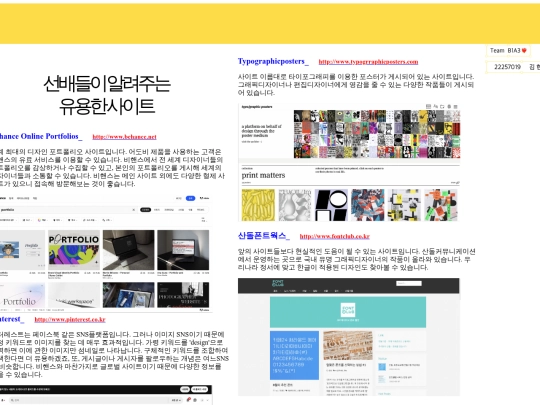The width and height of the screenshot is (540, 405).
Task: Click the poster mosaic grid image
Action: click(x=377, y=134)
